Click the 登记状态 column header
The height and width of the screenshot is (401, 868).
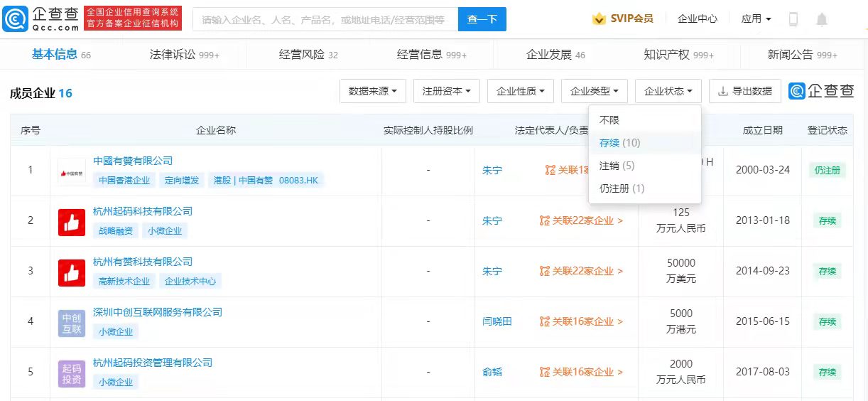pos(828,130)
